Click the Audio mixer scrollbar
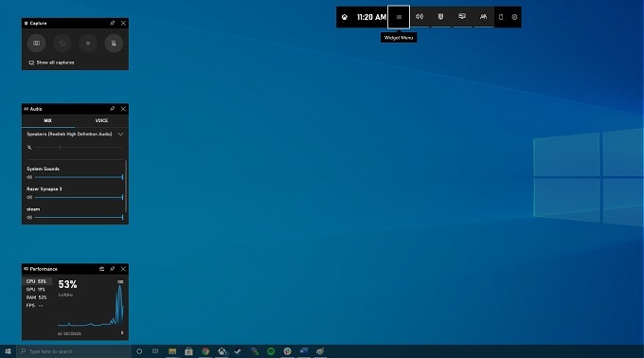This screenshot has height=358, width=644. (126, 186)
